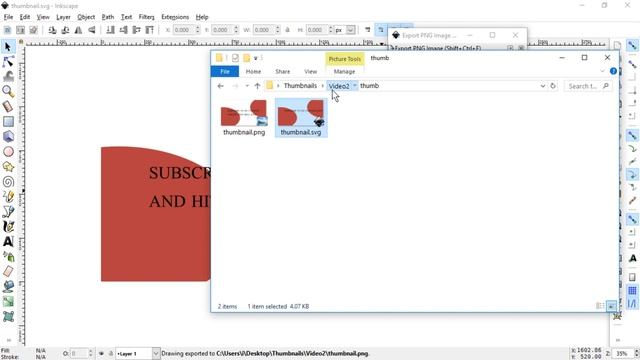Viewport: 640px width, 360px height.
Task: Select the Gradient tool
Action: 8,302
